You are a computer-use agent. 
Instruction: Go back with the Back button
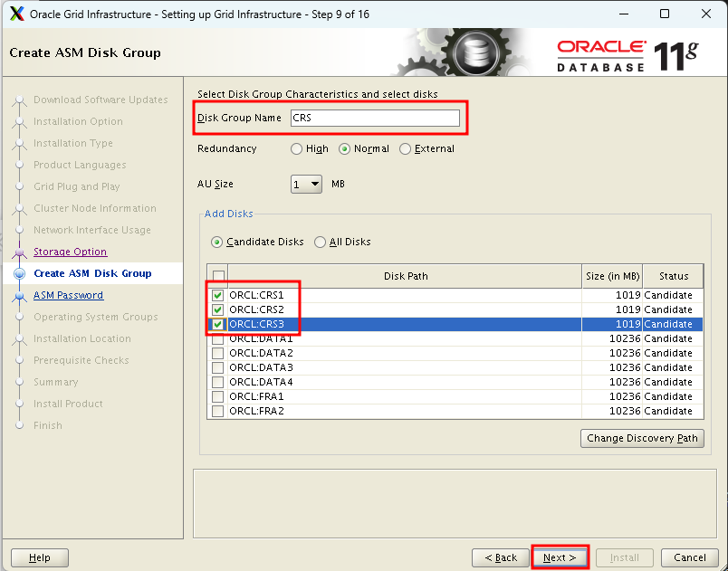(x=501, y=557)
